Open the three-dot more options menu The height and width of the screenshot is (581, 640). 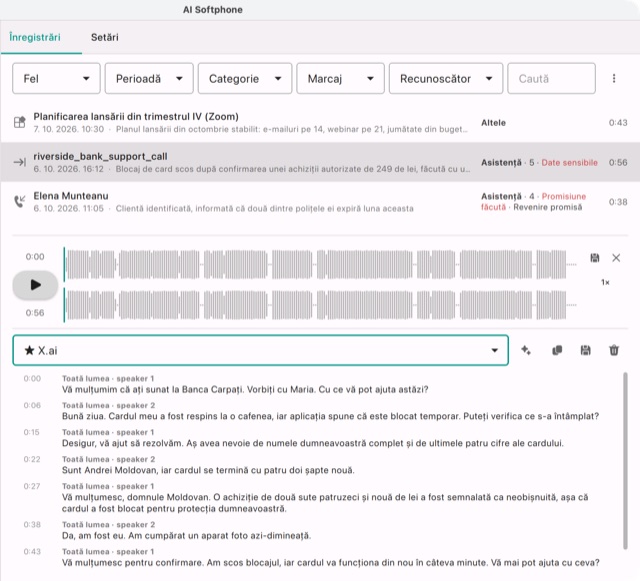pos(614,78)
